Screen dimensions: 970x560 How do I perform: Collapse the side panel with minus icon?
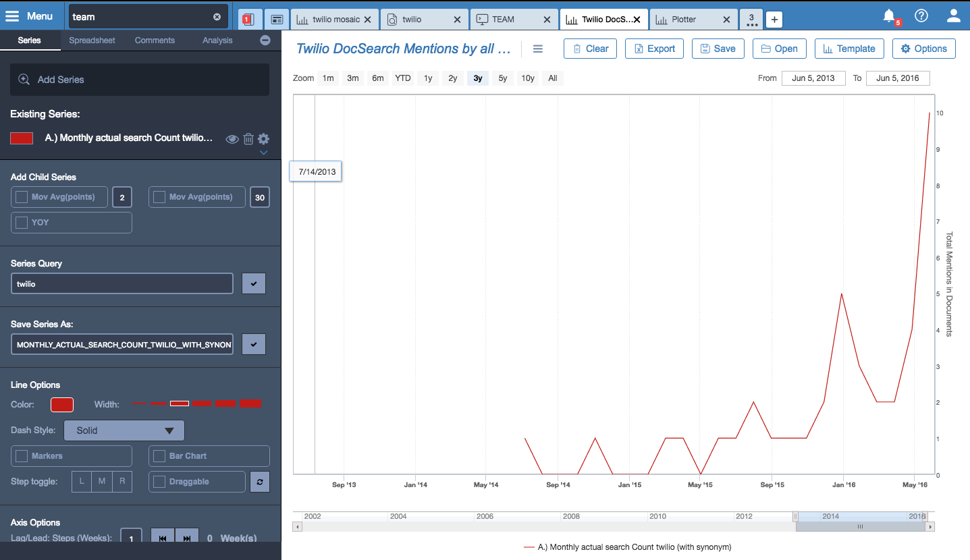pyautogui.click(x=265, y=40)
